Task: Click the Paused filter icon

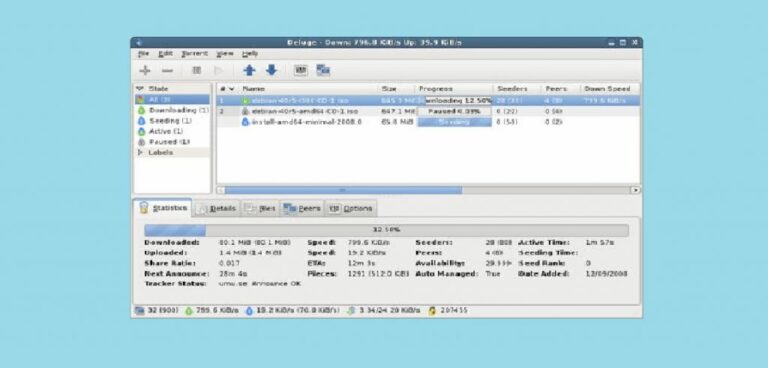Action: [x=141, y=142]
